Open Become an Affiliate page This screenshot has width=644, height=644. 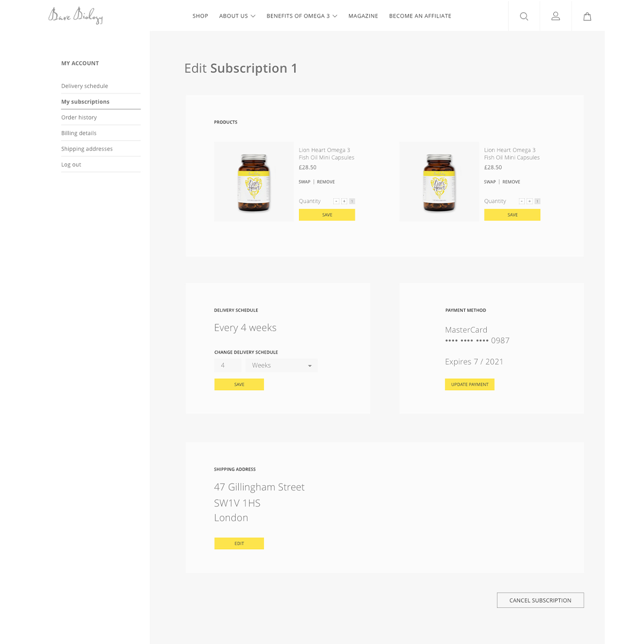pos(420,16)
